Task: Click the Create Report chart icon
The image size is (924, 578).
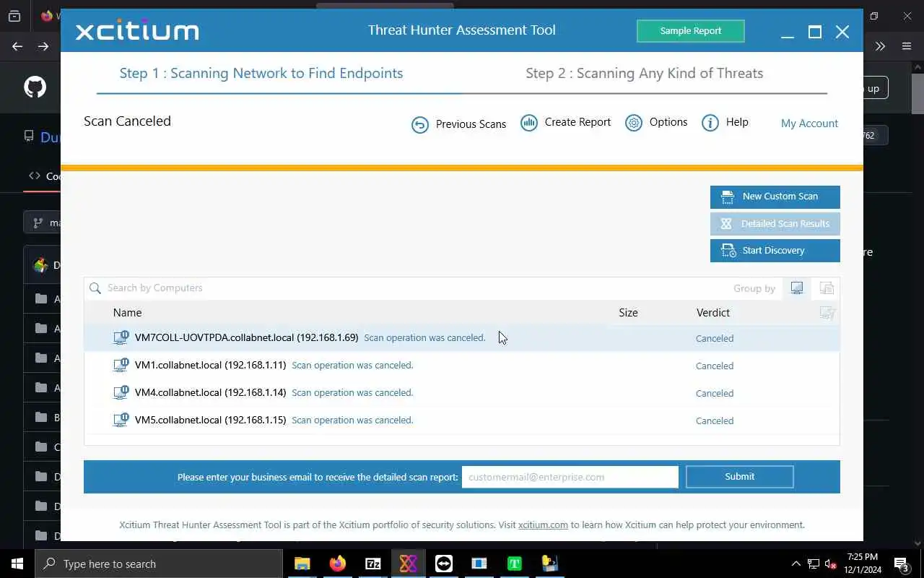Action: tap(529, 123)
